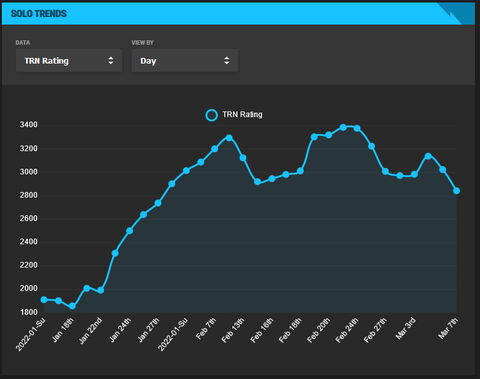Select the data point near 2500 rating
This screenshot has height=379, width=480.
tap(130, 231)
